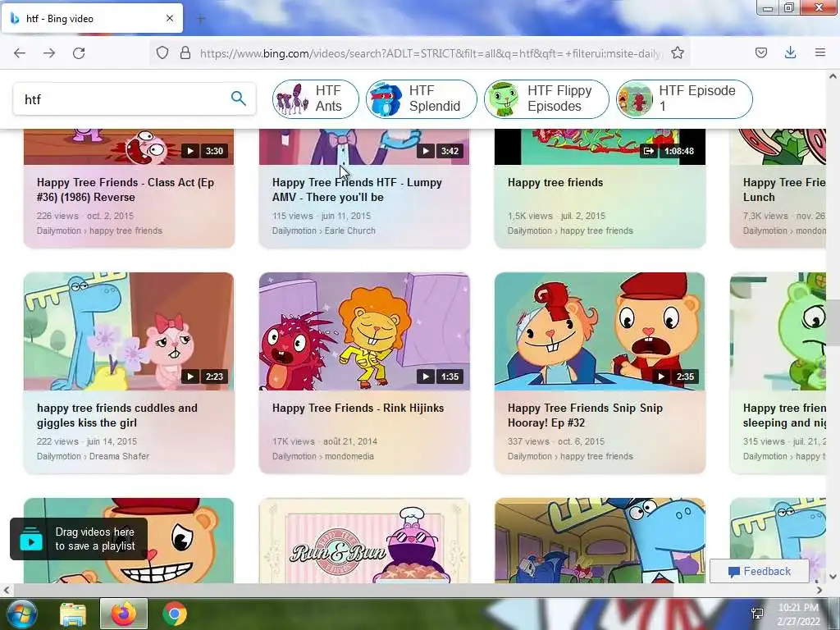Choose the HTF Ants suggestion chip
Viewport: 840px width, 630px height.
(x=316, y=99)
